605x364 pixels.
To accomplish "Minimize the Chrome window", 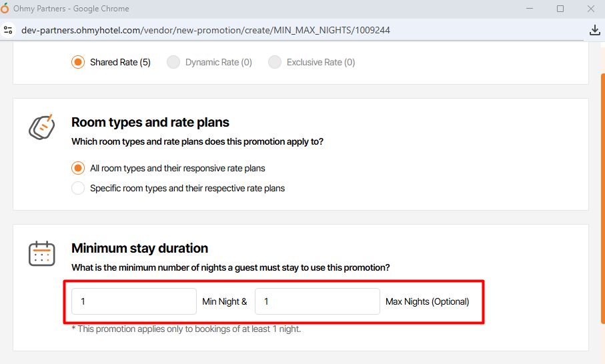I will [x=530, y=9].
